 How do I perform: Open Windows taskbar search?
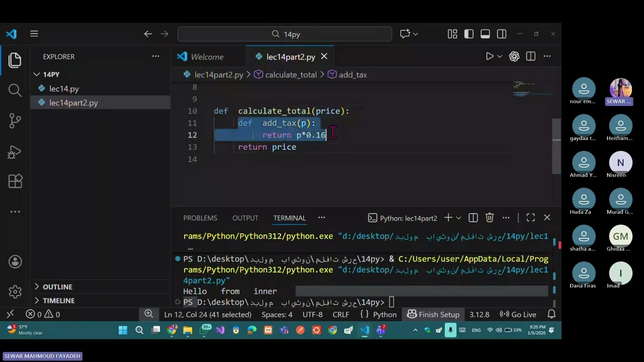(139, 330)
